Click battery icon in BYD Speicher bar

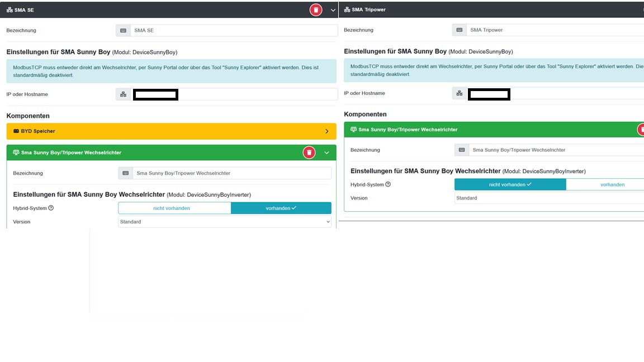tap(16, 131)
